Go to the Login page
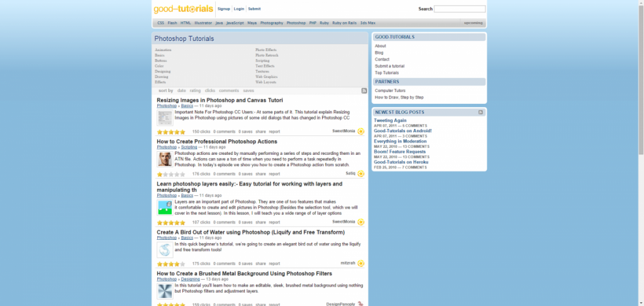Viewport: 644px width, 306px height. point(239,9)
